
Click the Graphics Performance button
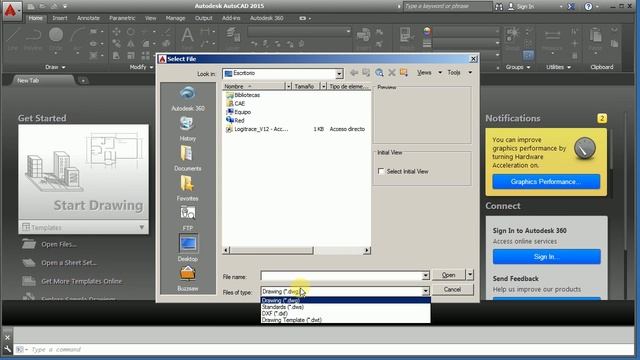[x=546, y=182]
